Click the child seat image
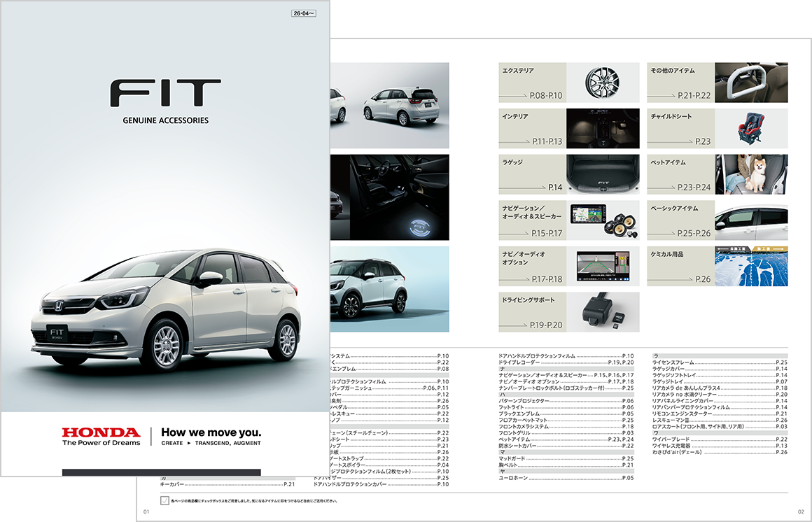This screenshot has width=812, height=522. click(751, 129)
